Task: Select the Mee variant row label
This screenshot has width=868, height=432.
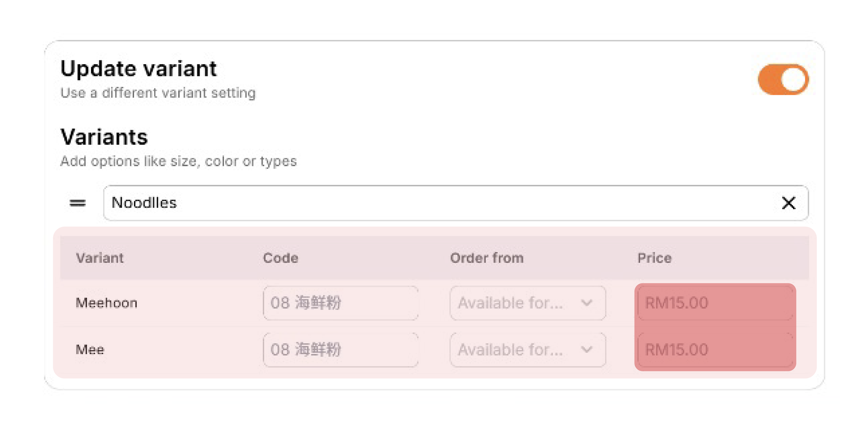Action: pyautogui.click(x=90, y=349)
